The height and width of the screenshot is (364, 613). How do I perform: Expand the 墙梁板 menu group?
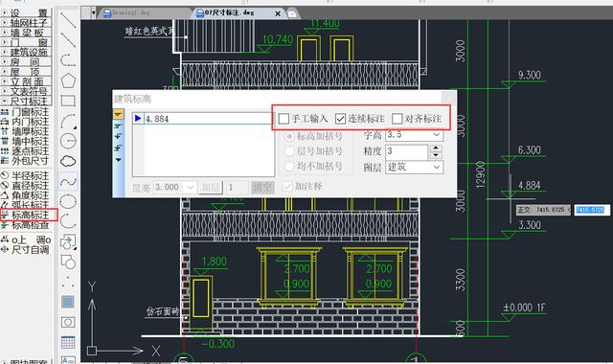(26, 33)
